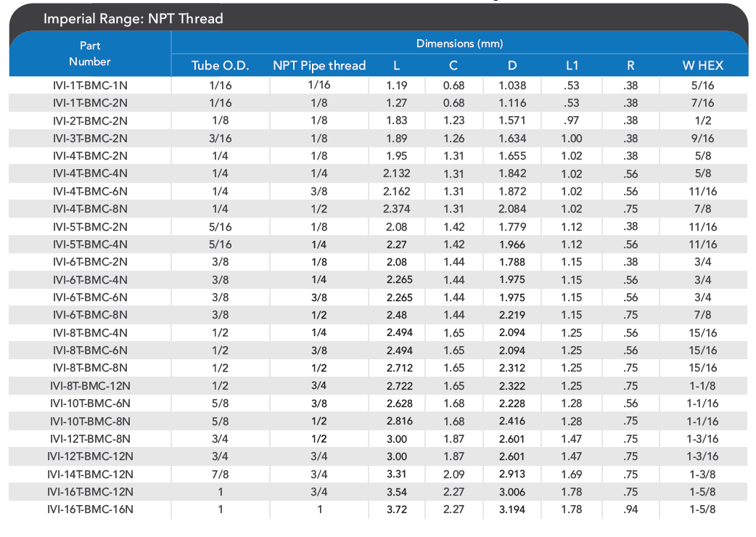Select the IVI-8T-BMC-12N row label
Screen dimensions: 756x537
tap(90, 385)
